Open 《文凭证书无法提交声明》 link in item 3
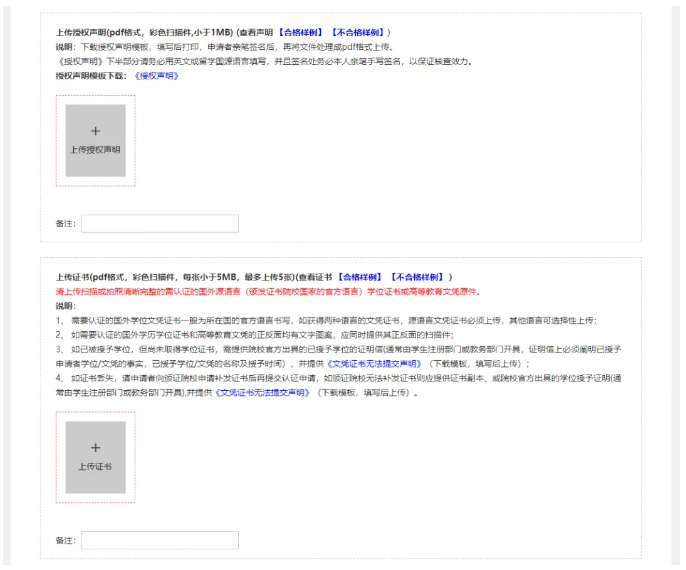This screenshot has width=686, height=570. [374, 364]
